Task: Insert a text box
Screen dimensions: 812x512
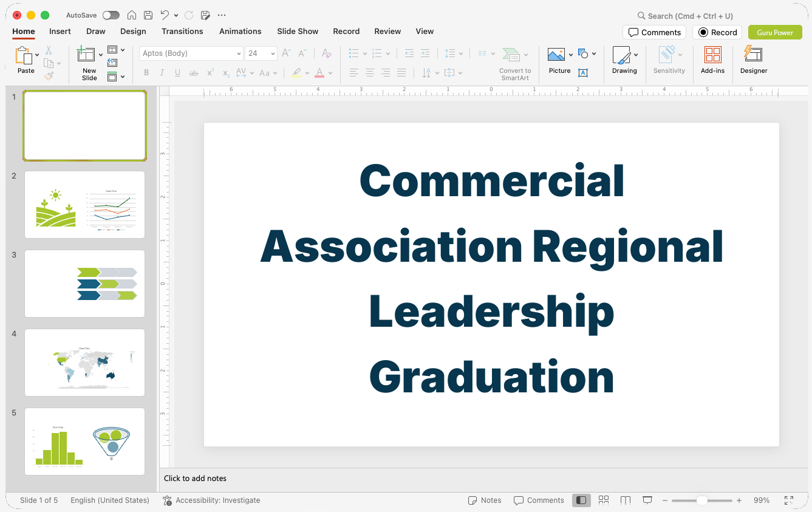Action: click(582, 73)
